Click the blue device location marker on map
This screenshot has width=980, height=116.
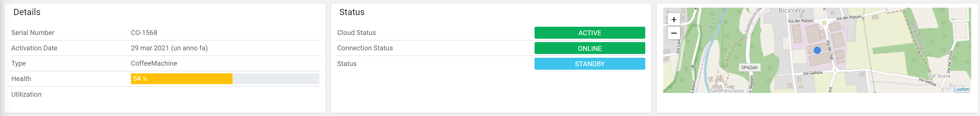coord(817,50)
